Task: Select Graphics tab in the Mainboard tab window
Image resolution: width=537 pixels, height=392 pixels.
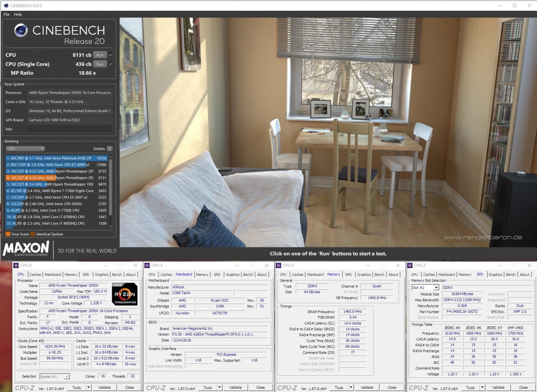Action: [x=233, y=274]
